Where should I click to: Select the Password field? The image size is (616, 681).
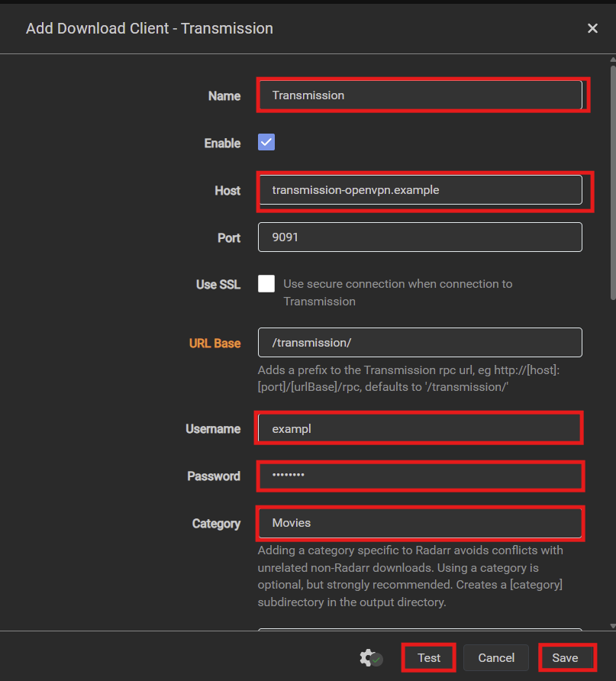pos(420,476)
